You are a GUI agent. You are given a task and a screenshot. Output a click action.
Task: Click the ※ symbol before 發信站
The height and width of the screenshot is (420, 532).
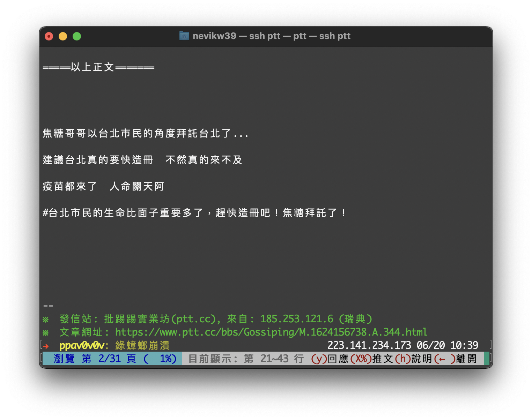[x=46, y=319]
